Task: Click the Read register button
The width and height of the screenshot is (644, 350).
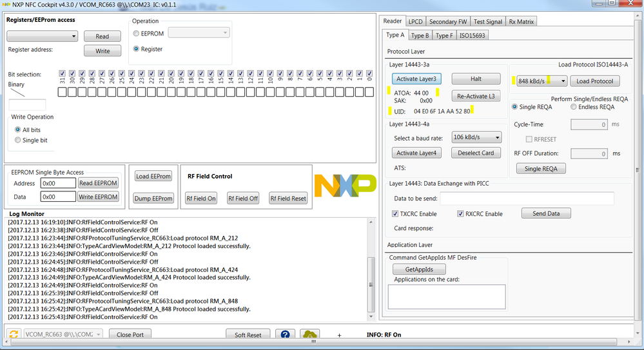Action: tap(102, 36)
